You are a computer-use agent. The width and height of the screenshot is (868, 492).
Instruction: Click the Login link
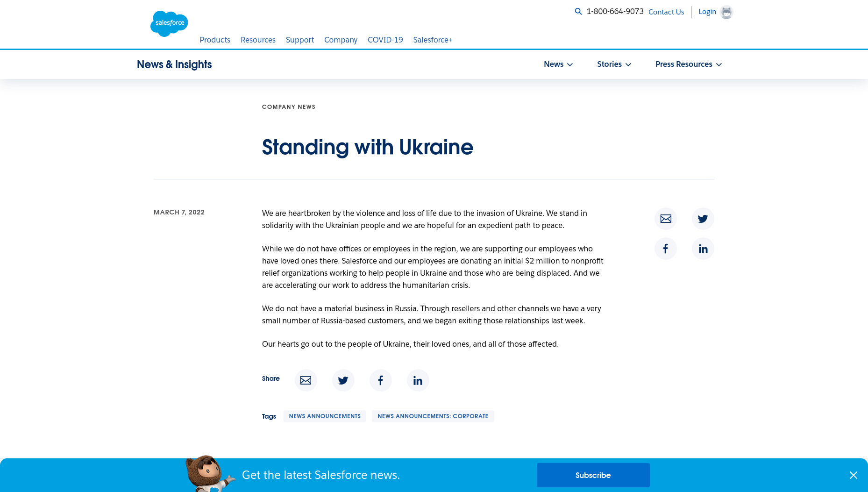pos(707,12)
